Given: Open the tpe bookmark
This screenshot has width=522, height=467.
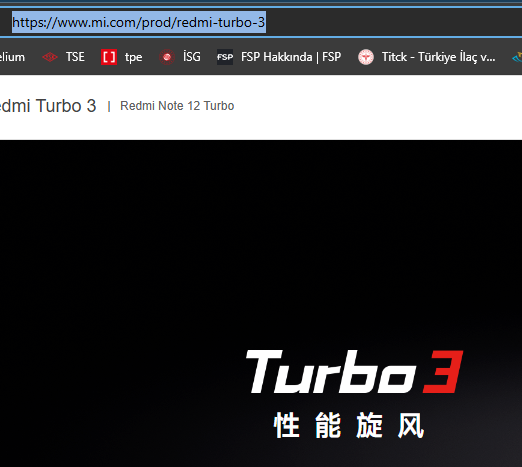Looking at the screenshot, I should (122, 57).
